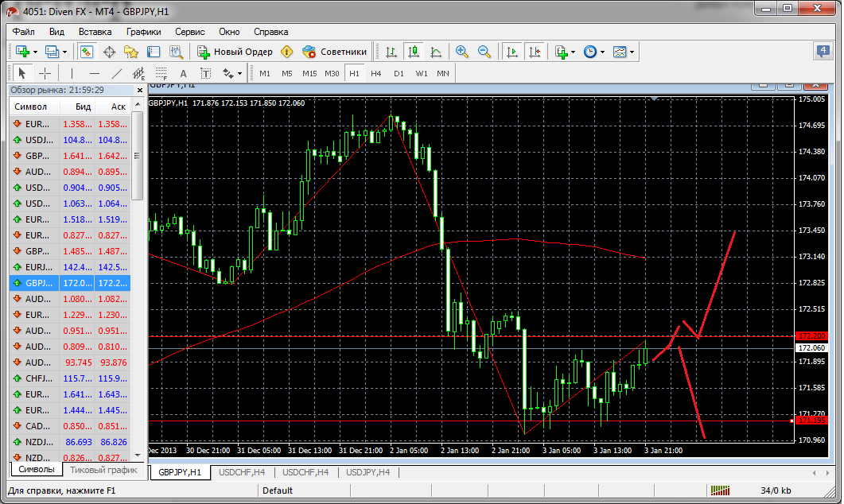
Task: Select the Fibonacci Retracement tool
Action: coord(161,73)
